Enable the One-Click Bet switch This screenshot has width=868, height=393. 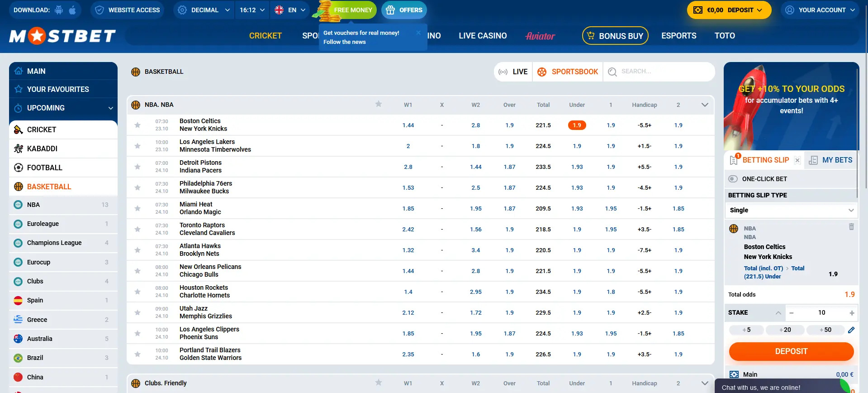point(733,179)
